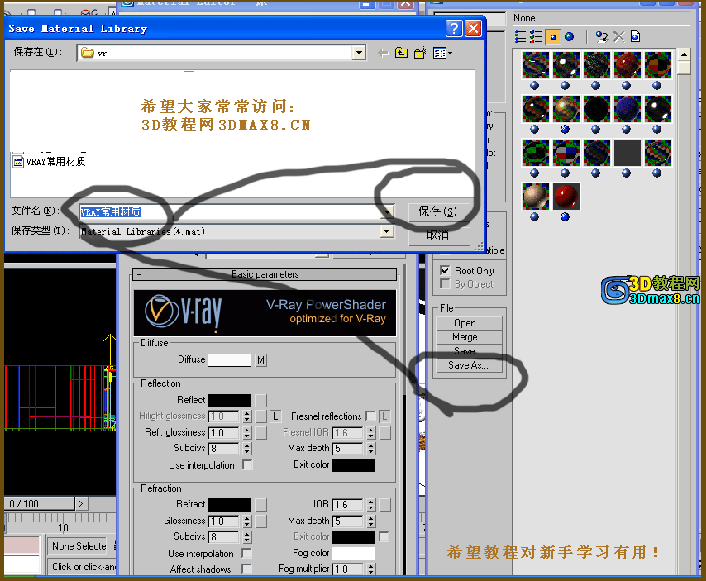Click the Fresnel IOR value field
Image resolution: width=706 pixels, height=581 pixels.
coord(348,433)
